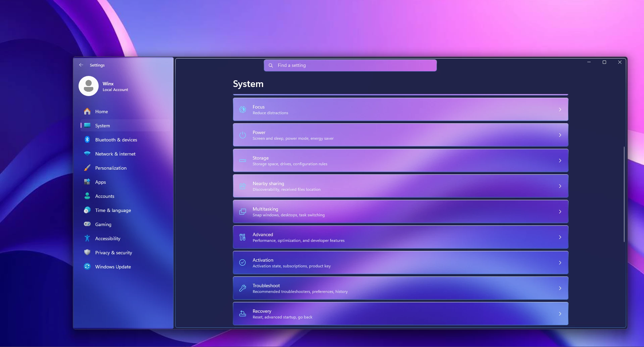Click the chevron on the Recovery row

pos(560,314)
